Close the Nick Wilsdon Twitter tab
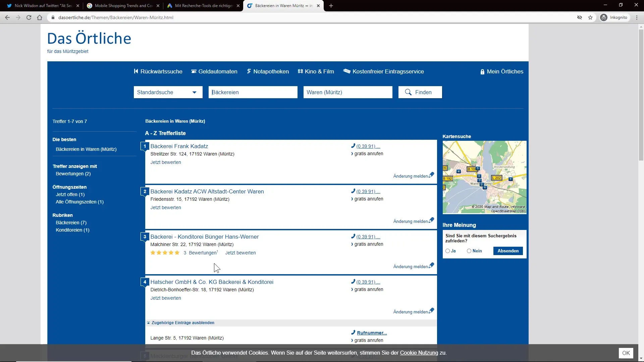This screenshot has width=644, height=362. pos(78,6)
